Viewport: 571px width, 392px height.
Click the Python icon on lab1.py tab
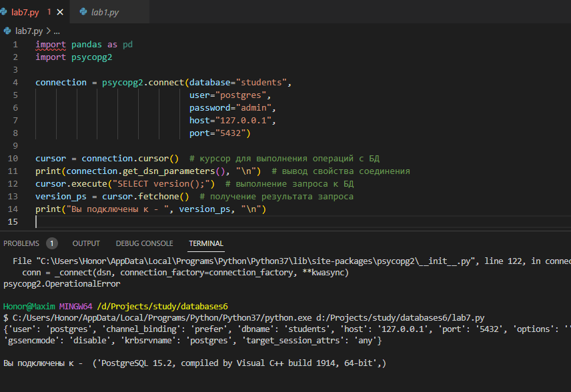pyautogui.click(x=83, y=11)
